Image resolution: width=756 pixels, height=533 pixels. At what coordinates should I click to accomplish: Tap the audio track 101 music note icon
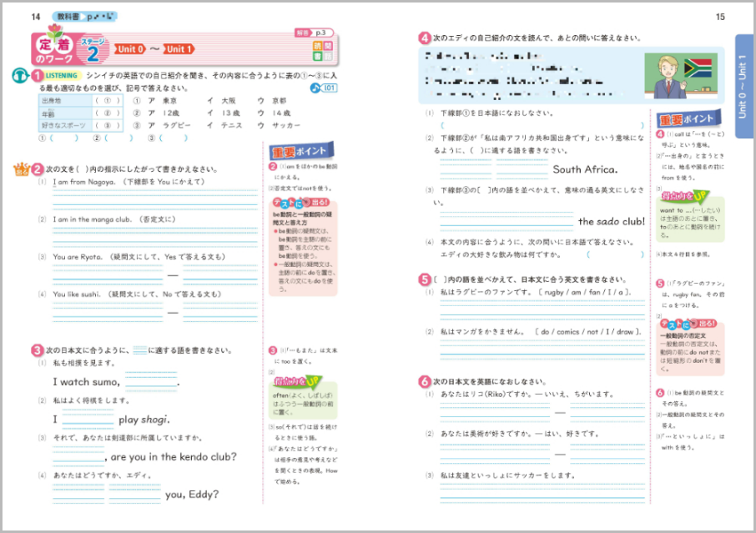point(315,88)
